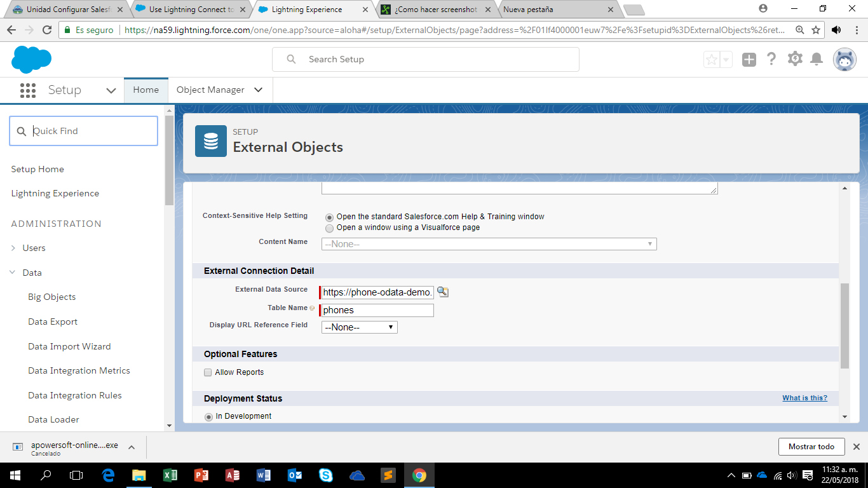Open the Windows Start menu
The width and height of the screenshot is (868, 488).
(x=15, y=475)
